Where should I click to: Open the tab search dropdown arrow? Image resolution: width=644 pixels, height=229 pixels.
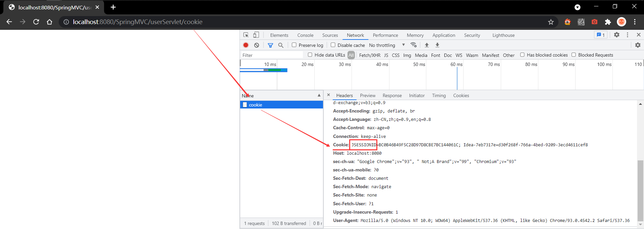click(x=577, y=7)
